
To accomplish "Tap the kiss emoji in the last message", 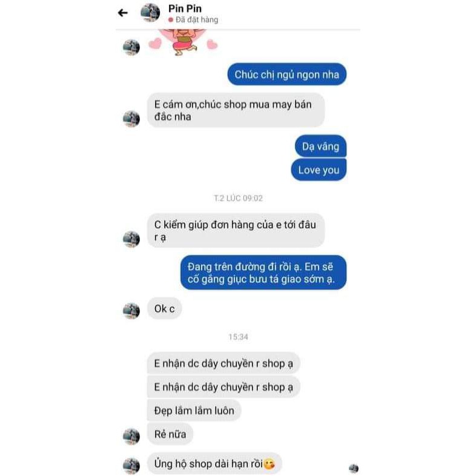I will click(x=269, y=464).
